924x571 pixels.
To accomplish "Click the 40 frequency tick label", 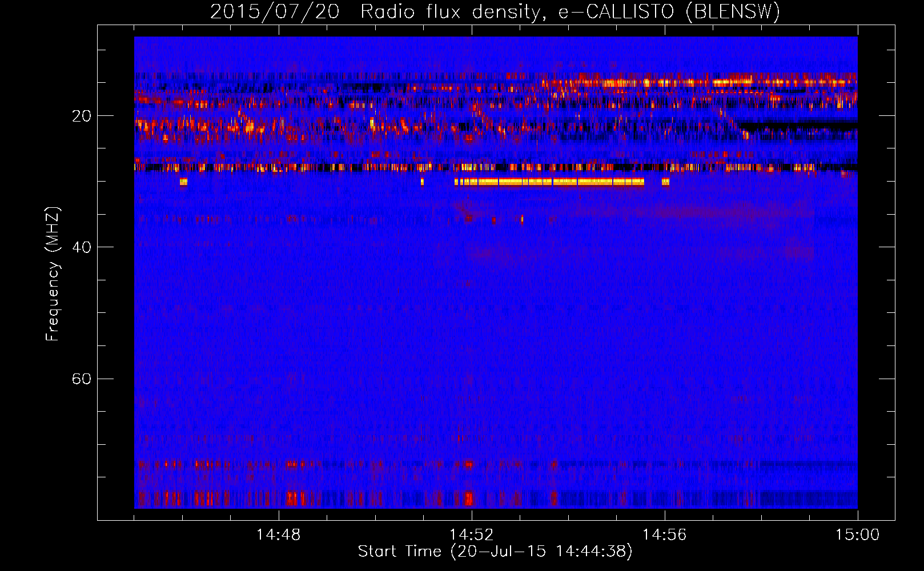I will click(81, 247).
